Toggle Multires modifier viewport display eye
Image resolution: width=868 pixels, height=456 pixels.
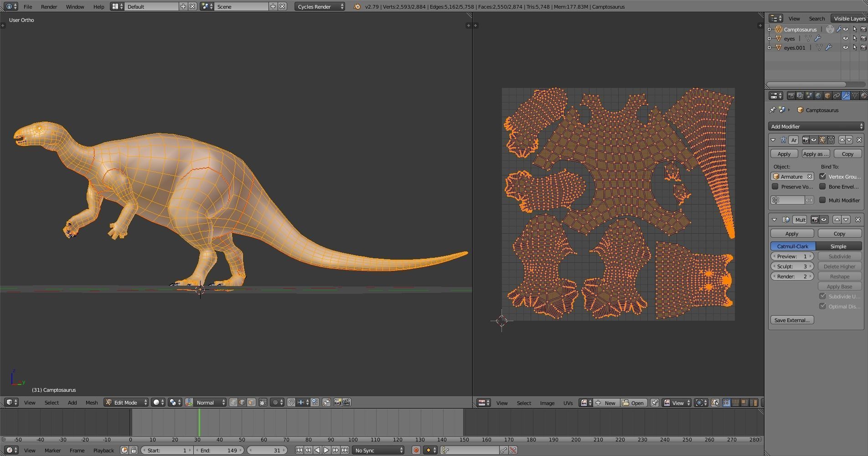(824, 220)
